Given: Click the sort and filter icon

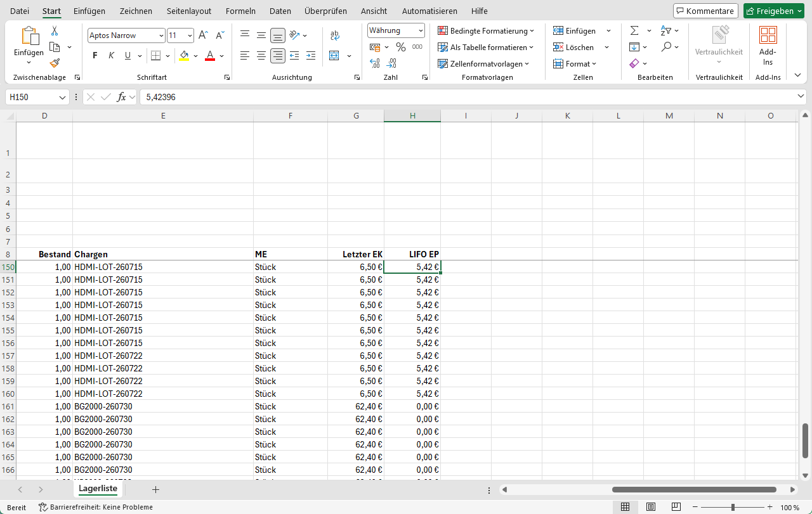Looking at the screenshot, I should [666, 30].
